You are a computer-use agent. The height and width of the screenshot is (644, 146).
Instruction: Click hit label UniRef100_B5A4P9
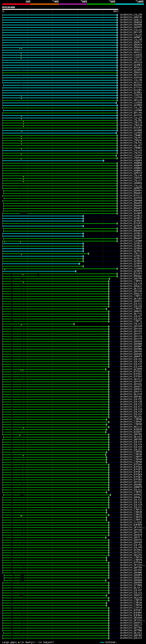tap(131, 228)
